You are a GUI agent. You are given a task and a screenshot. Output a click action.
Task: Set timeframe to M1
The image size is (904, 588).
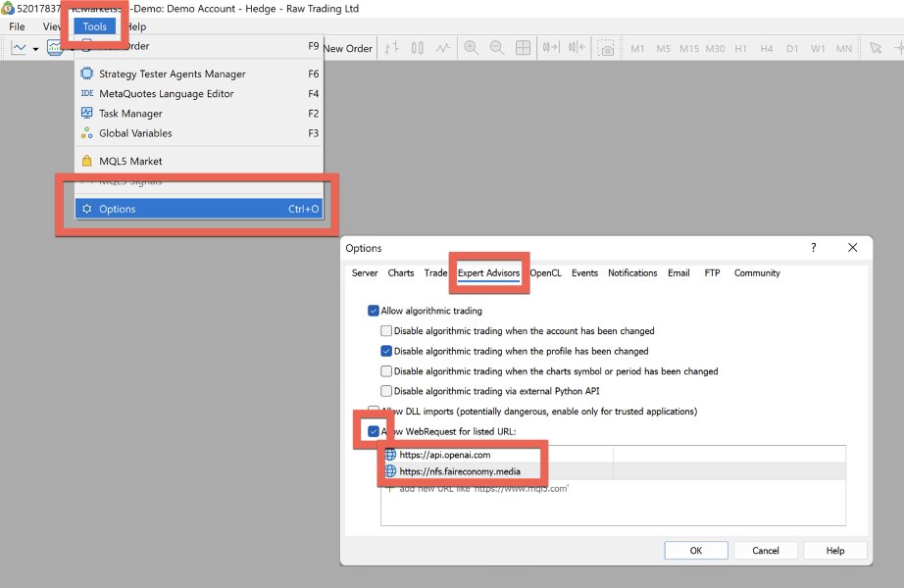[637, 48]
